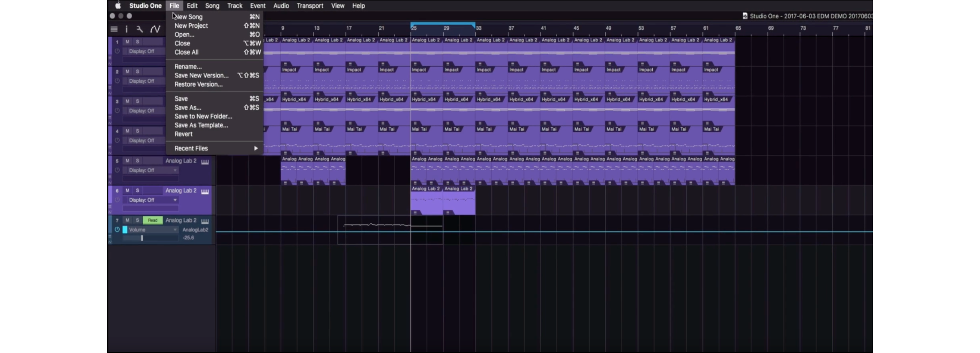Toggle the blue automation power icon on track 7
Viewport: 980px width, 353px height.
tap(117, 229)
